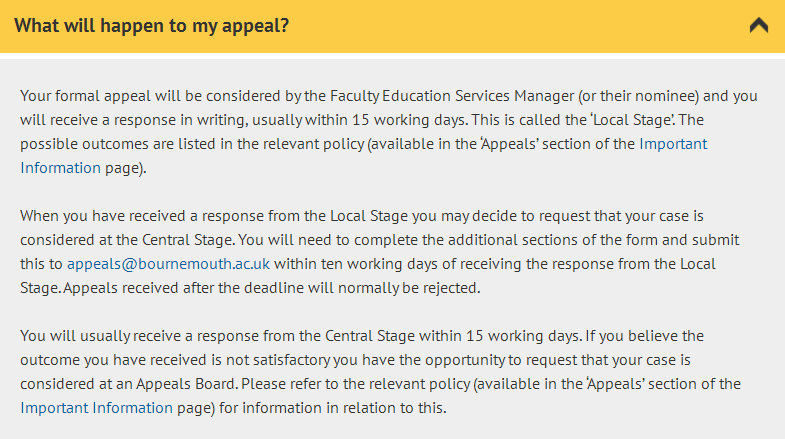
Task: Click the 'Please refer to the relevant policy' text
Action: [356, 384]
